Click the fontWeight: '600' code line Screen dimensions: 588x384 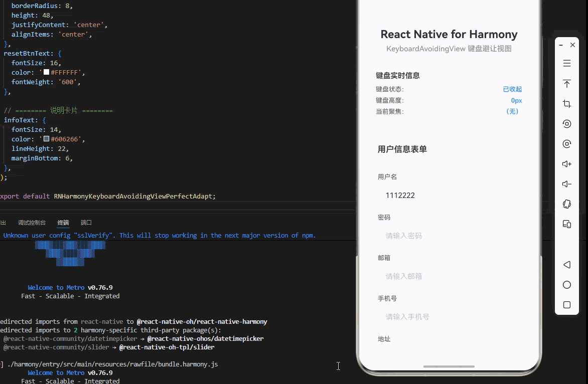[46, 82]
